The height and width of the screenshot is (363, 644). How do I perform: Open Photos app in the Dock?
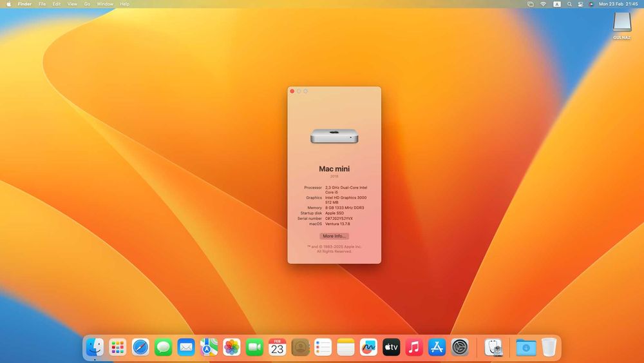pyautogui.click(x=232, y=348)
